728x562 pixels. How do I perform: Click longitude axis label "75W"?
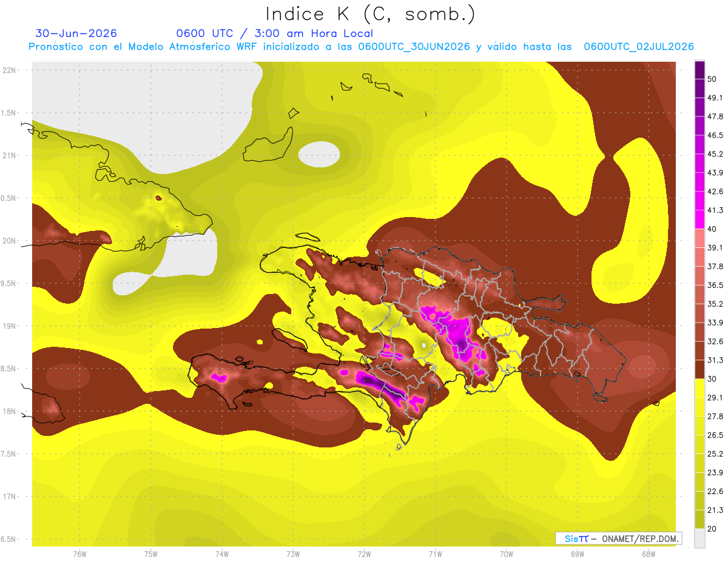click(151, 553)
